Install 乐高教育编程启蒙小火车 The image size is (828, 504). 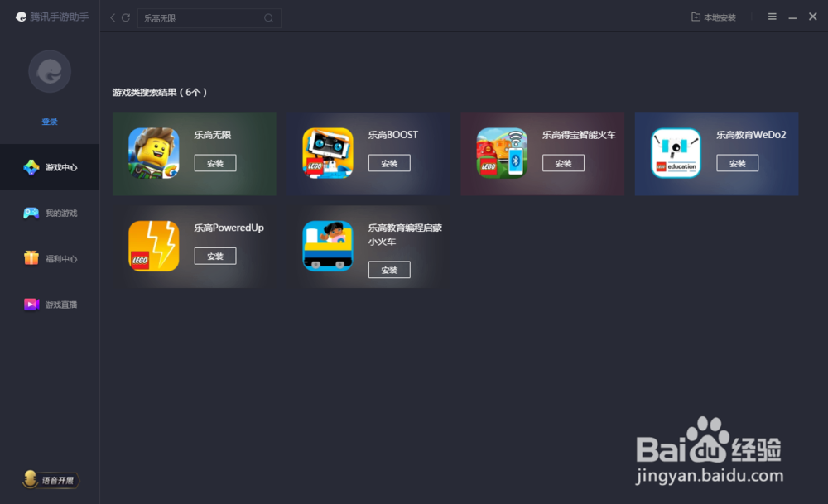(389, 270)
